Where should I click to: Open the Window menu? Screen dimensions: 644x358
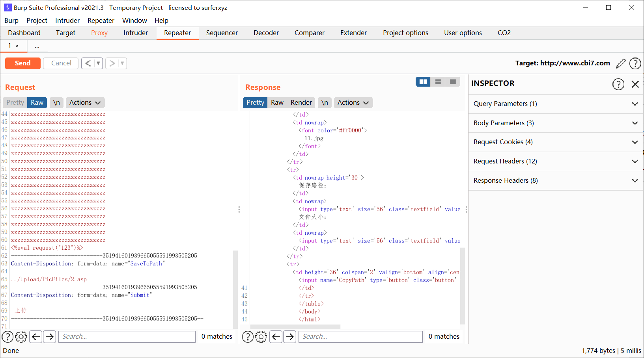coord(134,20)
